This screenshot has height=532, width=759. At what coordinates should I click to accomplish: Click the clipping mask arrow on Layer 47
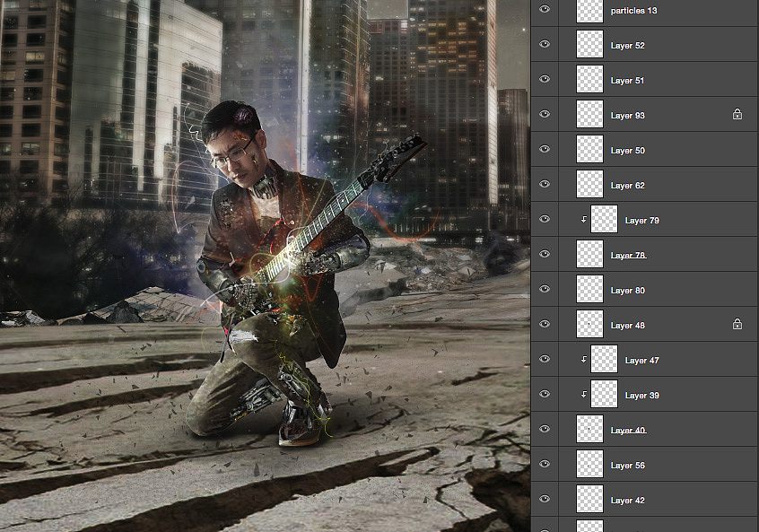(x=584, y=359)
